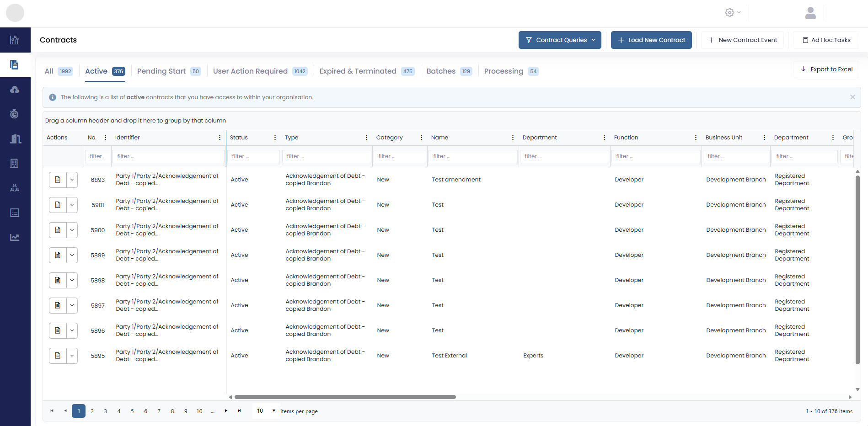Open the items per page dropdown
The image size is (868, 426).
click(x=266, y=411)
